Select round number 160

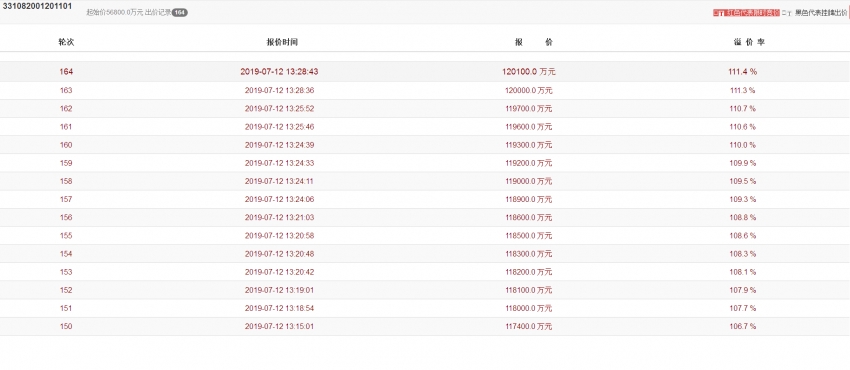coord(66,145)
